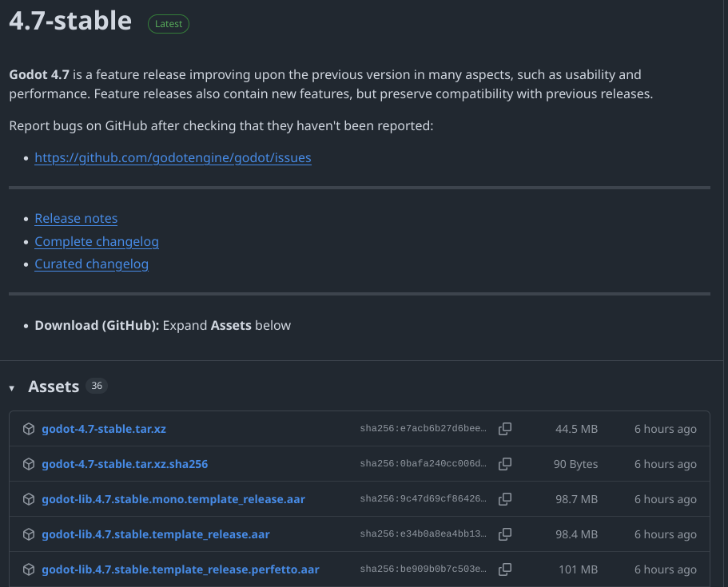Click the Download (GitHub) bold label

pyautogui.click(x=97, y=325)
